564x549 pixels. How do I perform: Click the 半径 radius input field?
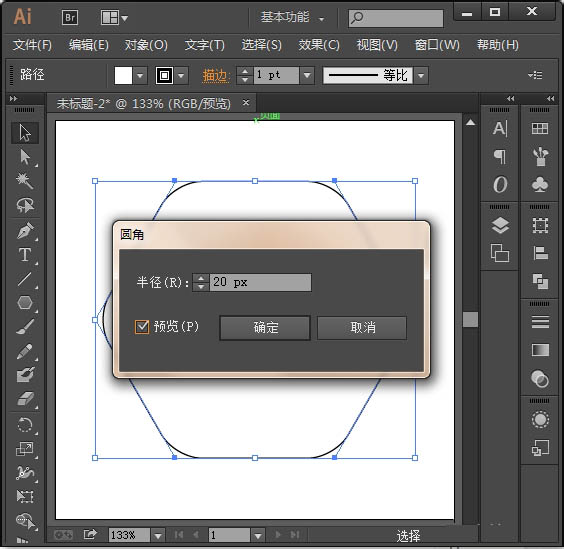[x=260, y=282]
